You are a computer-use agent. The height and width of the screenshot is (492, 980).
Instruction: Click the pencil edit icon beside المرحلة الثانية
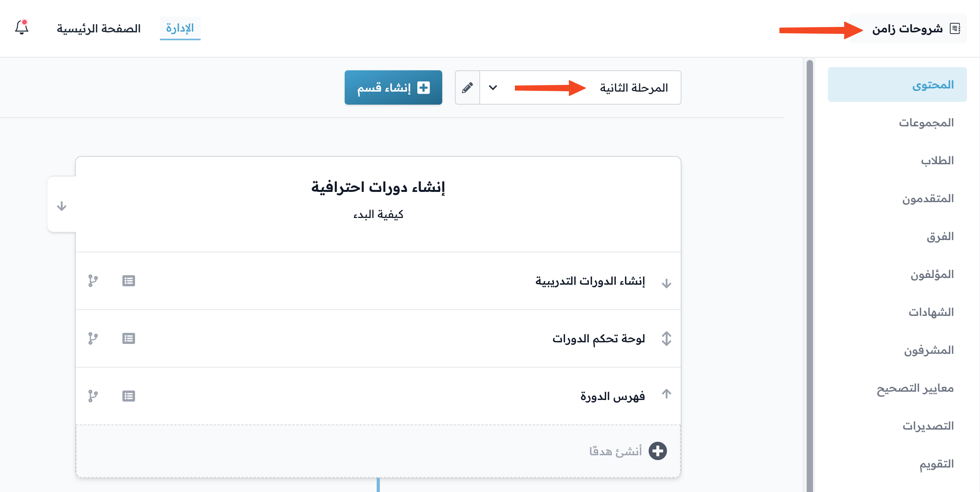(467, 88)
